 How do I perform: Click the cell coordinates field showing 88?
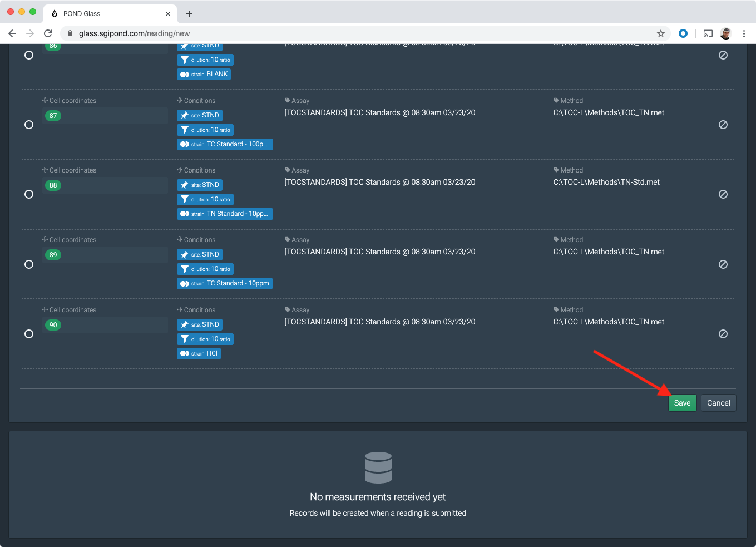tap(106, 185)
